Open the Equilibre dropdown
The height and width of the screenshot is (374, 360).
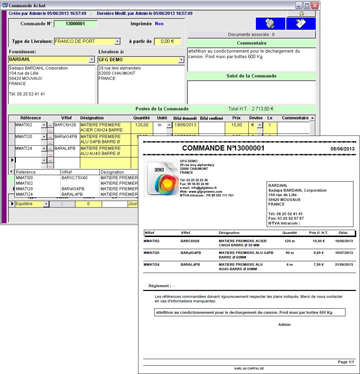pyautogui.click(x=46, y=204)
